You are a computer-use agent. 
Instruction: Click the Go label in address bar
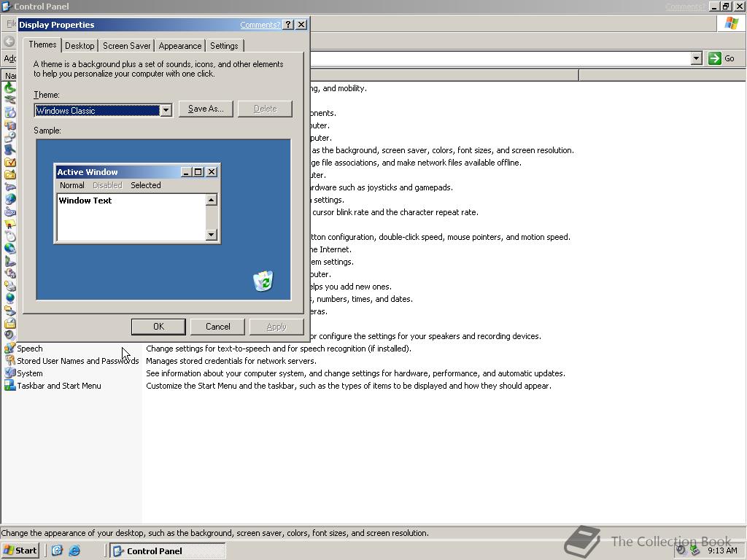729,58
